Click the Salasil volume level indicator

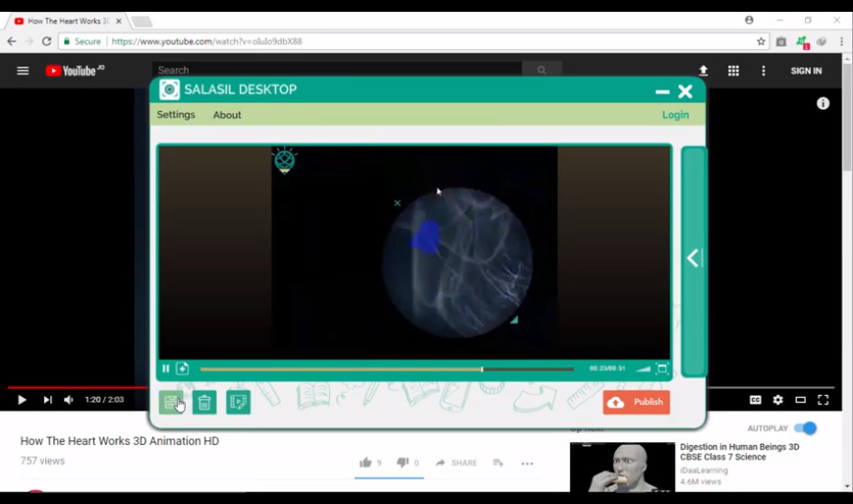(x=643, y=368)
